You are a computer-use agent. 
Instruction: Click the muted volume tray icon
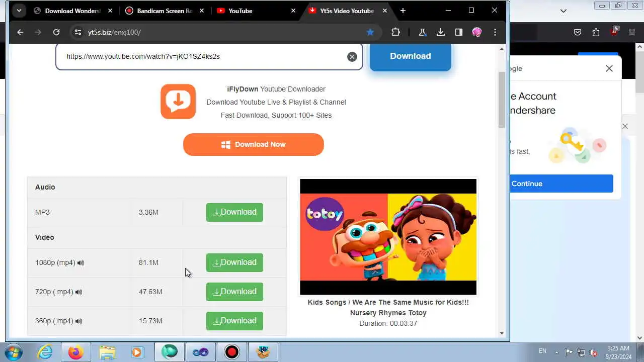593,352
